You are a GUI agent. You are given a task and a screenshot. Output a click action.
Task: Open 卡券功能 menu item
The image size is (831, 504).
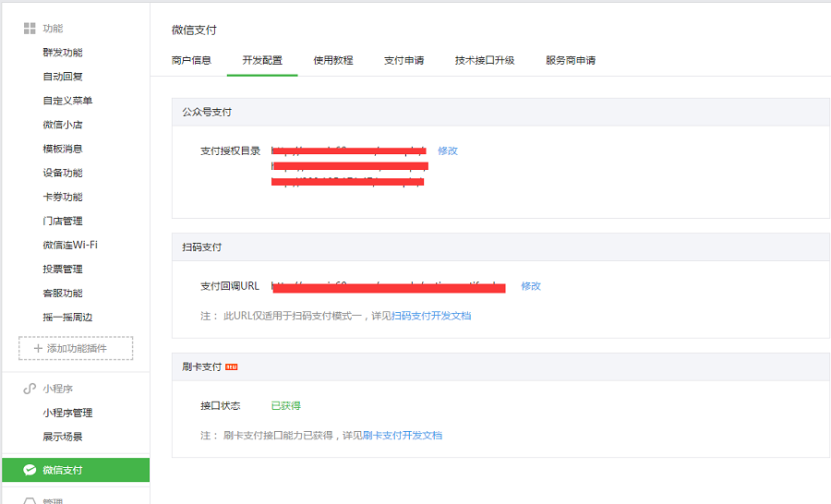pos(63,198)
